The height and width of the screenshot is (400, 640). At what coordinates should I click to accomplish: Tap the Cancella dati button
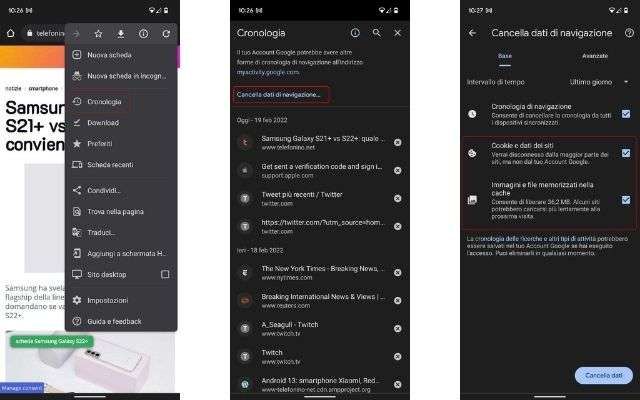(604, 376)
